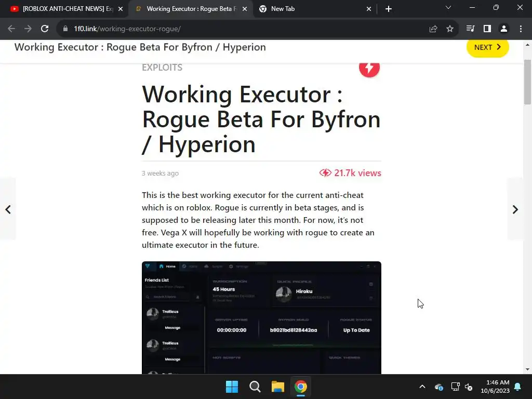Viewport: 532px width, 399px height.
Task: Open Windows Search from the taskbar
Action: coord(255,387)
